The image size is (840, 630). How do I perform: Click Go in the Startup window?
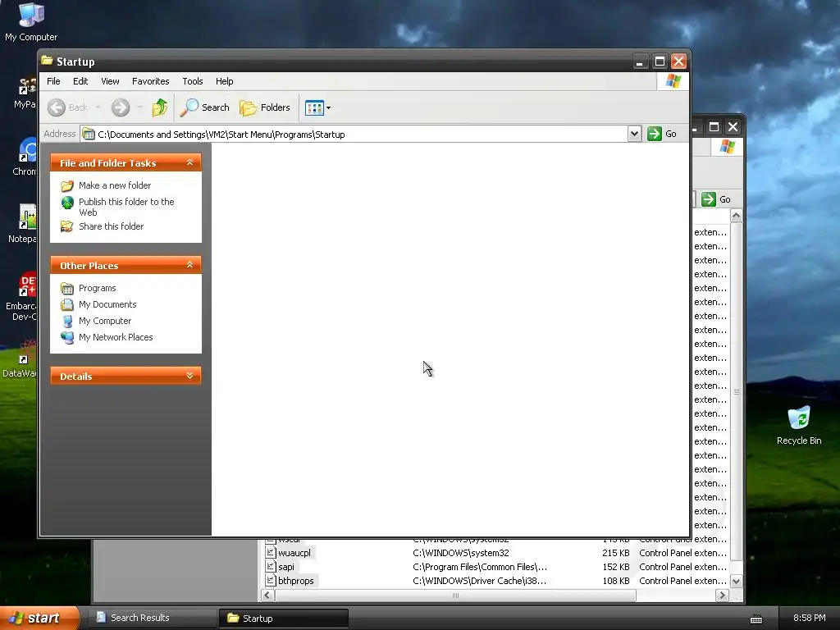662,134
